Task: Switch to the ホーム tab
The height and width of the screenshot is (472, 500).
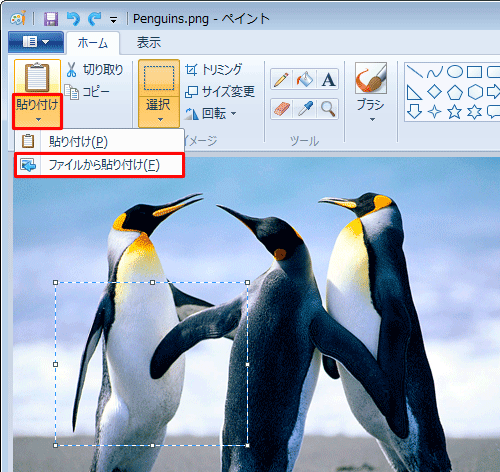Action: (x=93, y=43)
